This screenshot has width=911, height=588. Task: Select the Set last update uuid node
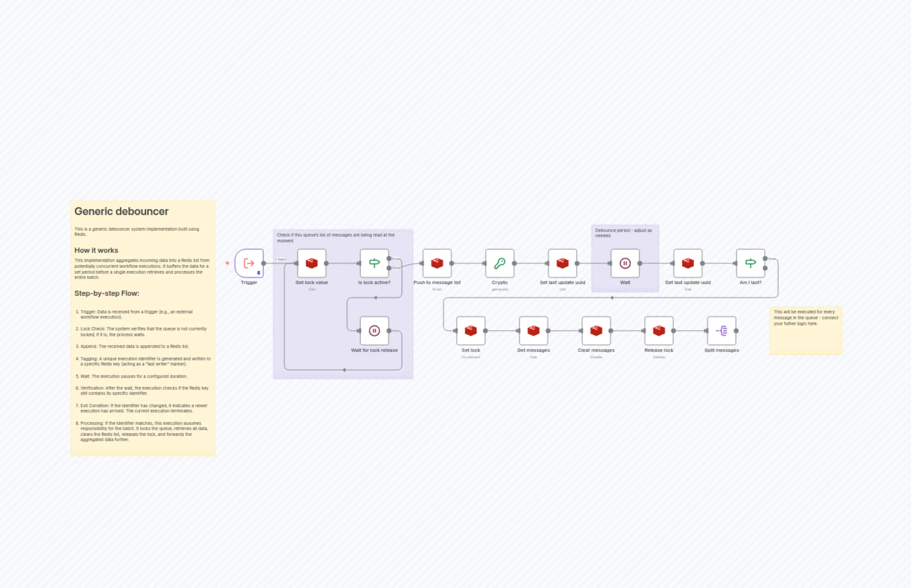[x=562, y=263]
